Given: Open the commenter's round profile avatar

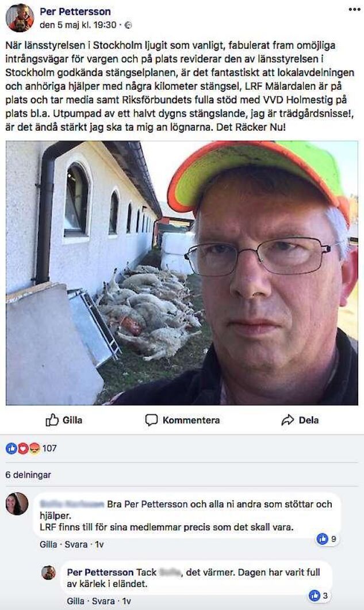Looking at the screenshot, I should click(x=17, y=504).
